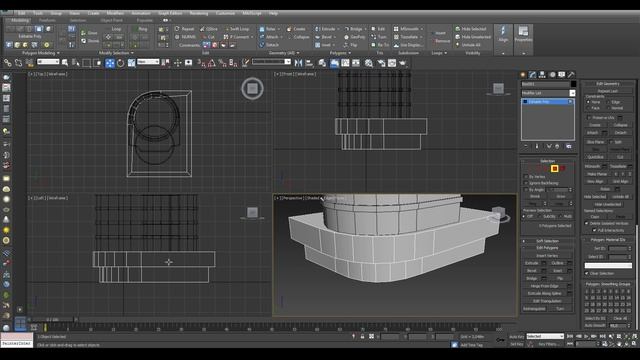Switch to the Freeform ribbon tab

[x=47, y=20]
